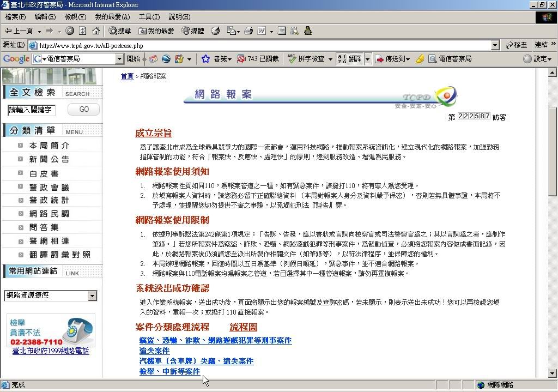Open the Google bookmarks star
Viewport: 558px width, 392px height.
(205, 59)
